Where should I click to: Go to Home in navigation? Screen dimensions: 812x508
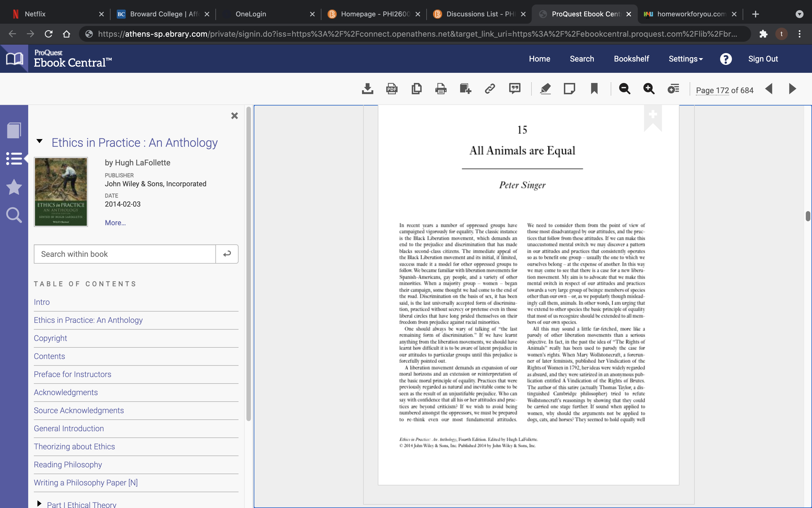(540, 59)
